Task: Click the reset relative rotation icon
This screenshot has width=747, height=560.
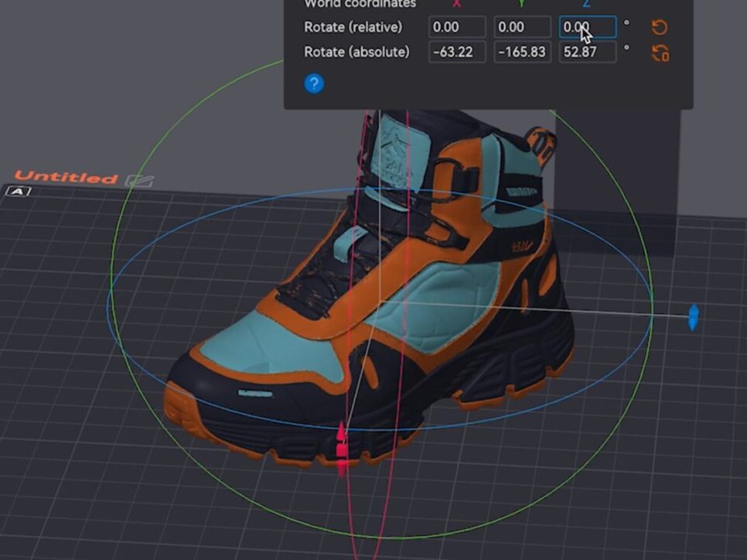Action: [660, 28]
